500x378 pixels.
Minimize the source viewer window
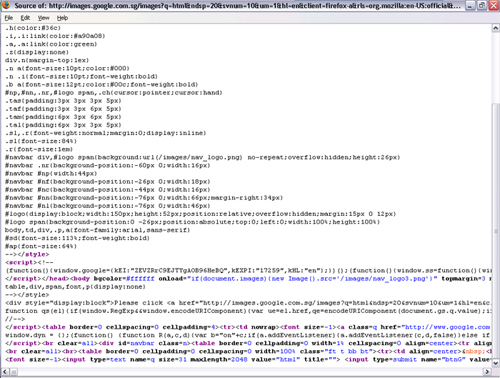(470, 6)
